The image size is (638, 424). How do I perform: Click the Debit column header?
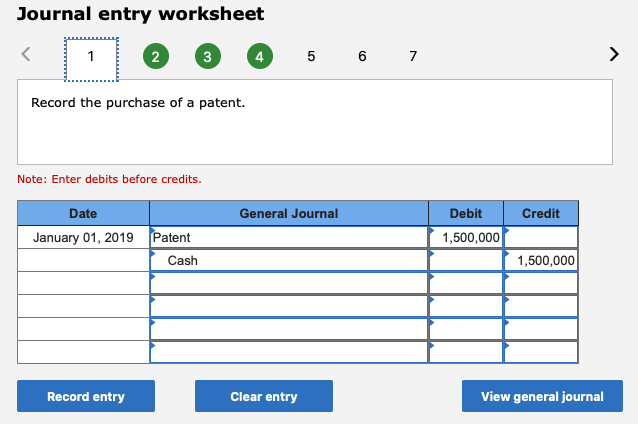[466, 213]
